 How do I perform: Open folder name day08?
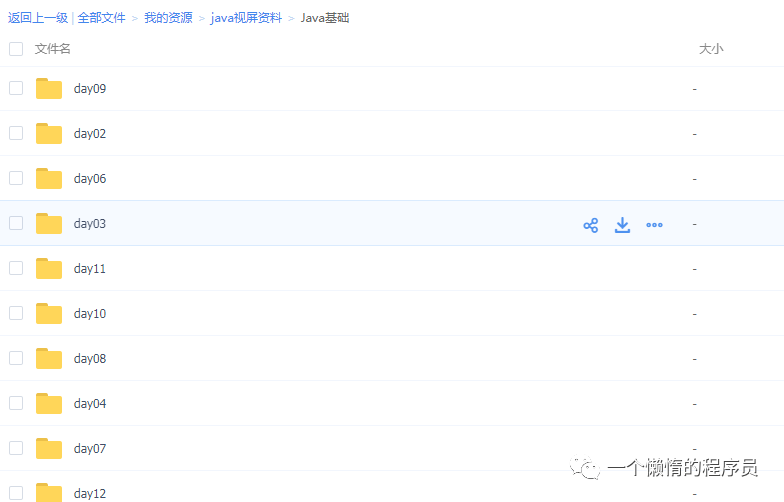[x=90, y=359]
